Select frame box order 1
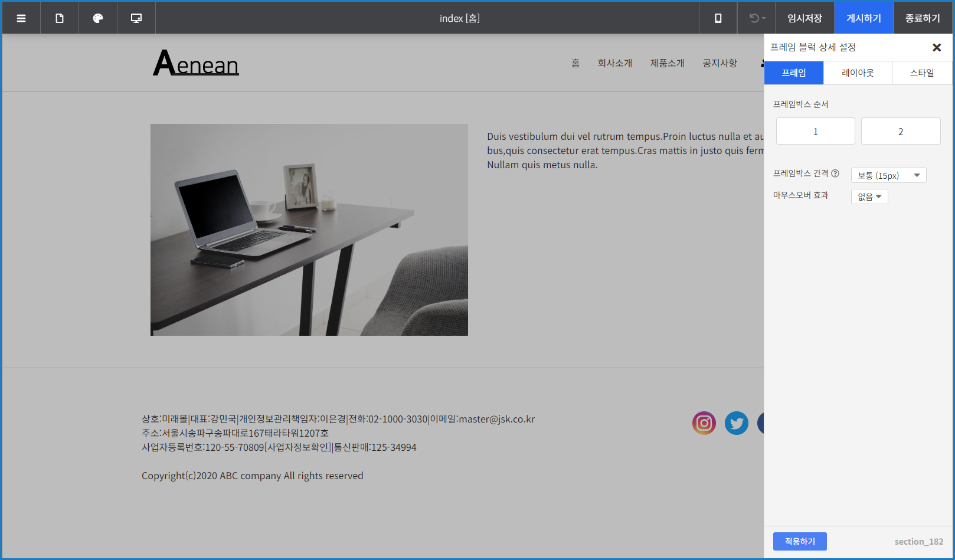The image size is (955, 560). click(815, 131)
